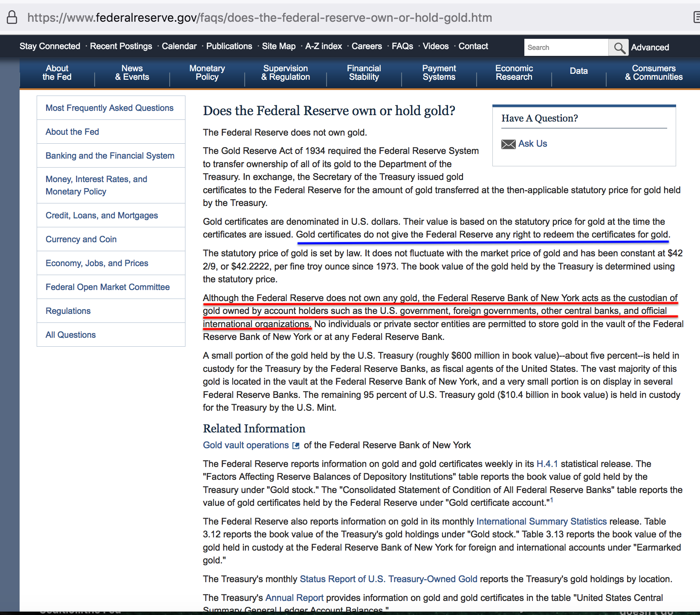Open Consumers & Communities menu
The image size is (700, 615).
point(654,73)
